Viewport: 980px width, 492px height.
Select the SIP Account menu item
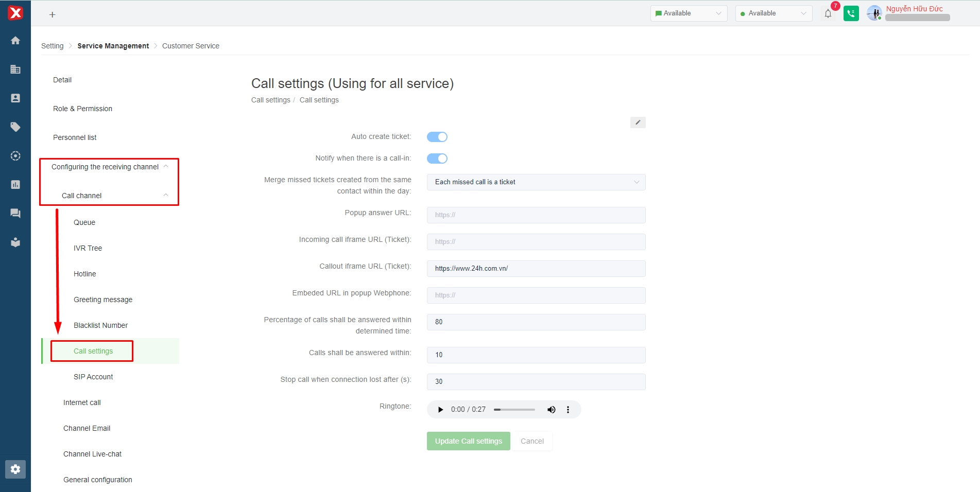click(x=93, y=377)
